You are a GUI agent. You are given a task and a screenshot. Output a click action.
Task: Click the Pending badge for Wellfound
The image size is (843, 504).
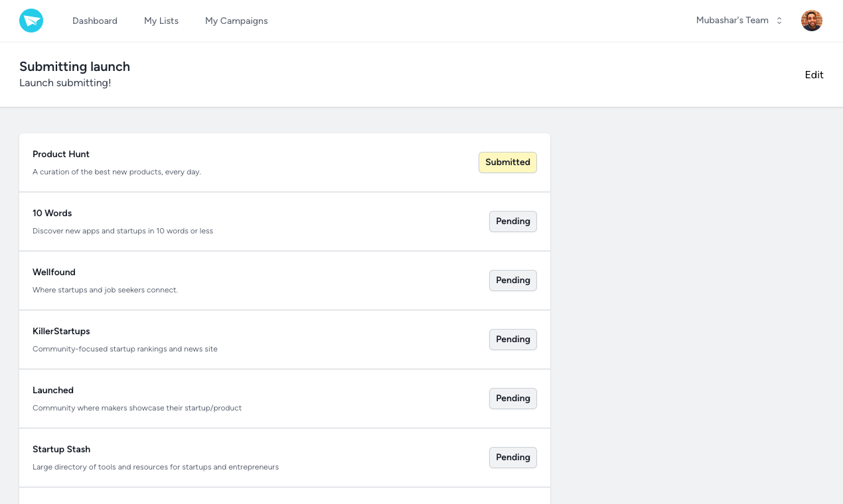[x=513, y=281]
